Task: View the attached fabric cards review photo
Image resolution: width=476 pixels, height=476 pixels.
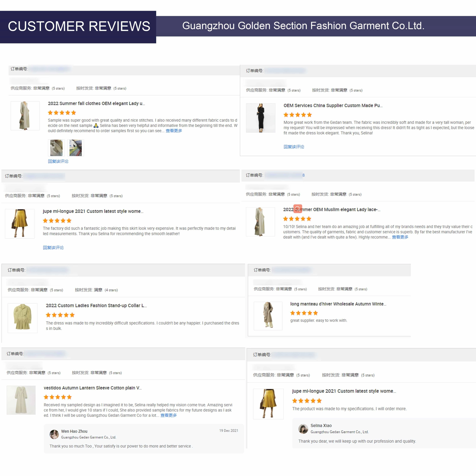Action: [76, 148]
